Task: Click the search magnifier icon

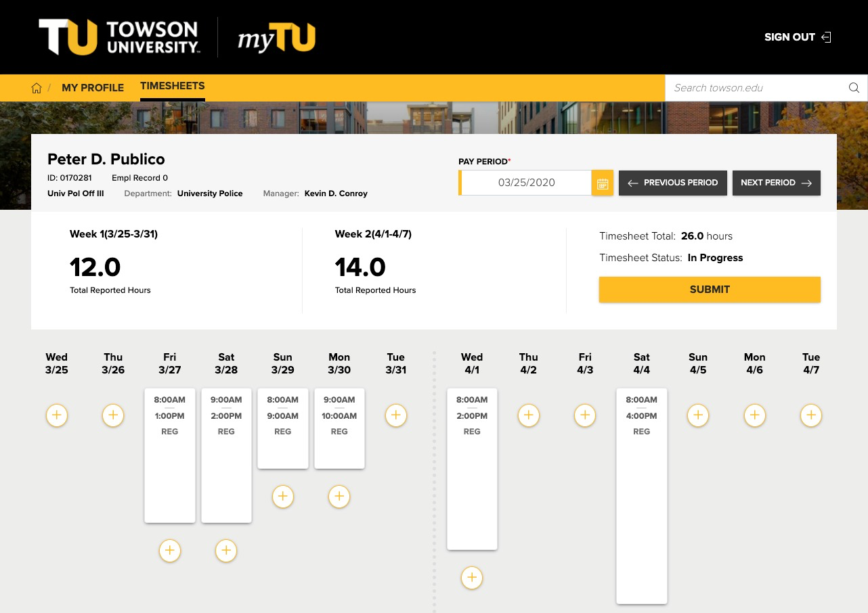Action: pyautogui.click(x=854, y=88)
